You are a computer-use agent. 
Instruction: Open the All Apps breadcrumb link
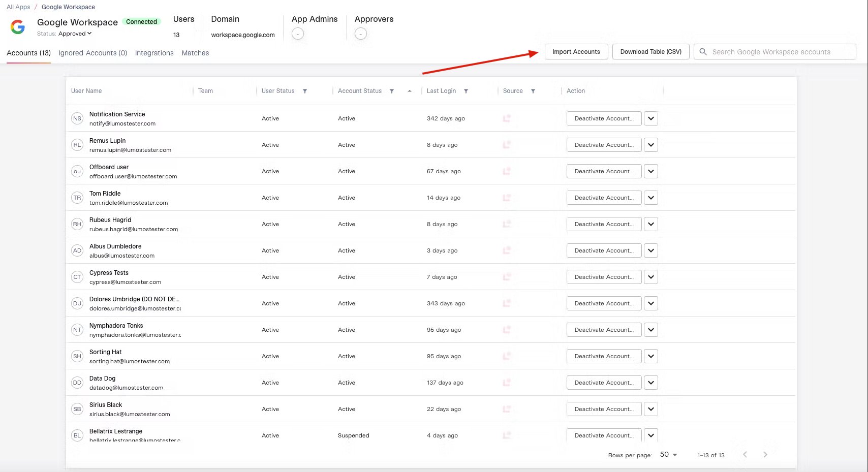[18, 7]
